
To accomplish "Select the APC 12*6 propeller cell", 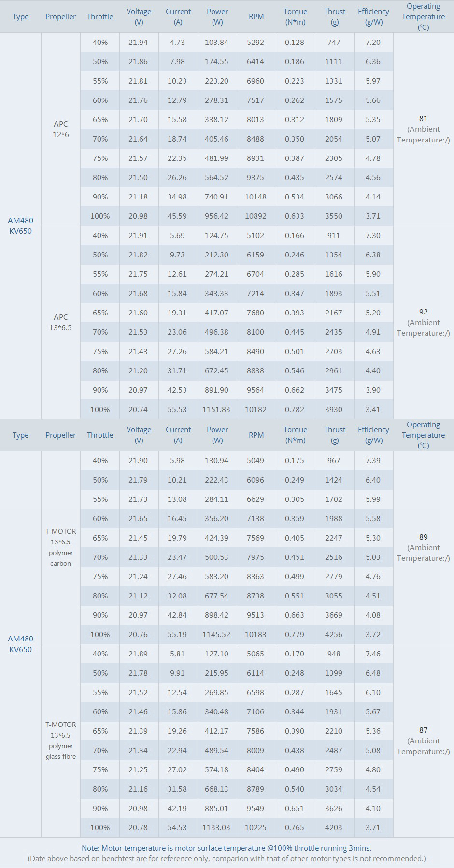I will coord(61,129).
